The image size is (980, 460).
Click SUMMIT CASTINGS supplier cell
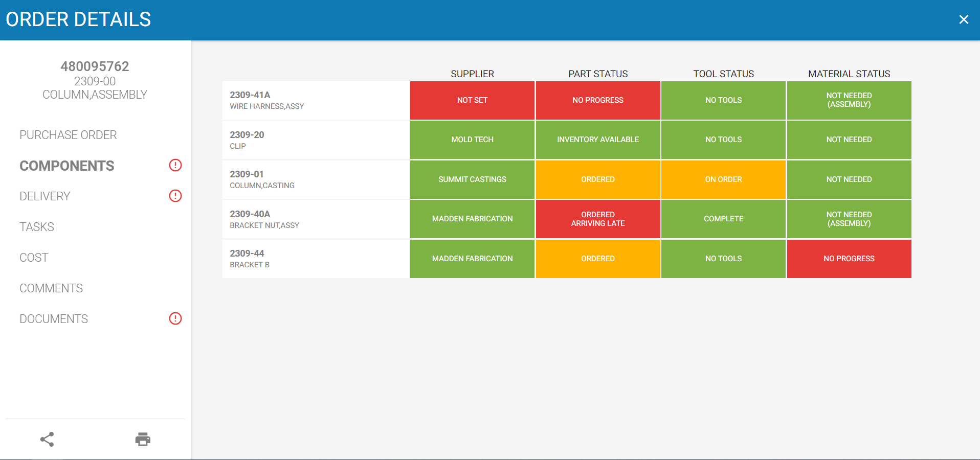pyautogui.click(x=472, y=179)
